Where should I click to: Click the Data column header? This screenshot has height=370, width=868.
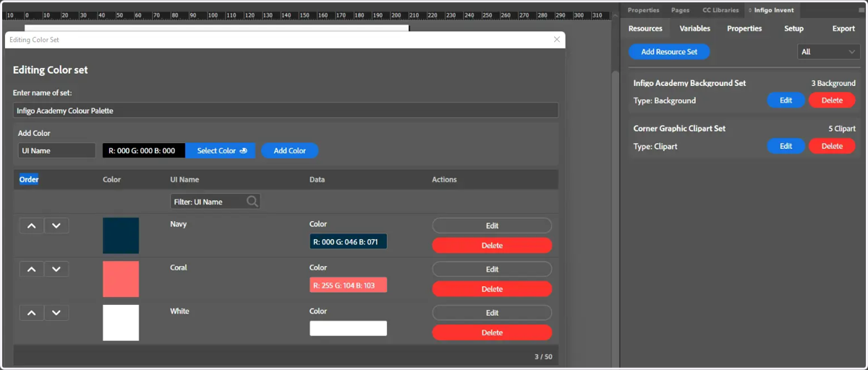point(318,179)
